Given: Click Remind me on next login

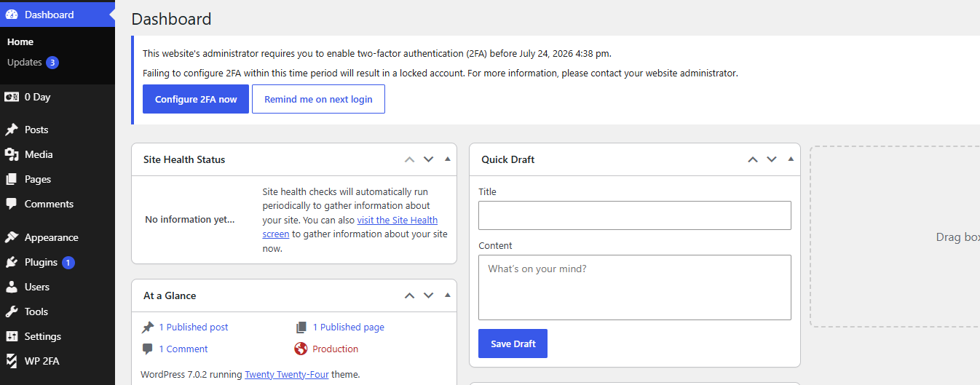Looking at the screenshot, I should [x=318, y=99].
